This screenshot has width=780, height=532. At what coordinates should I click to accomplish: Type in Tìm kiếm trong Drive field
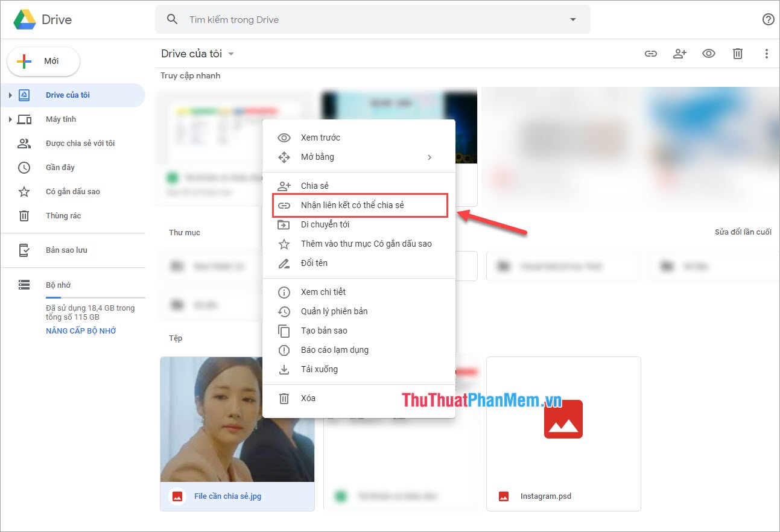point(372,20)
